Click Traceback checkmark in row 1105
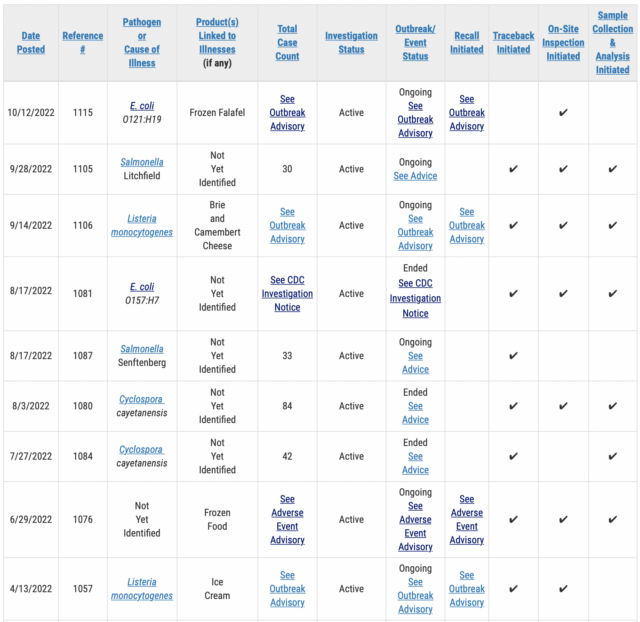The image size is (640, 622). coord(513,169)
